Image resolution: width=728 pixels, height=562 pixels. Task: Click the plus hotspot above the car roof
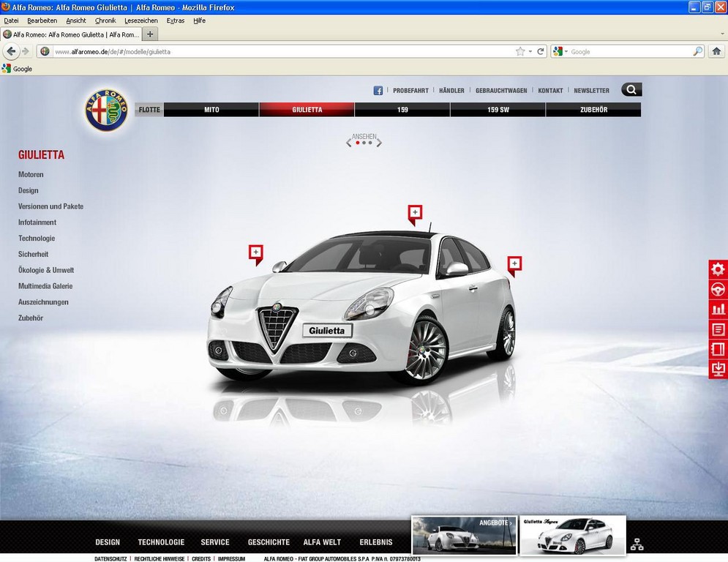click(x=415, y=214)
